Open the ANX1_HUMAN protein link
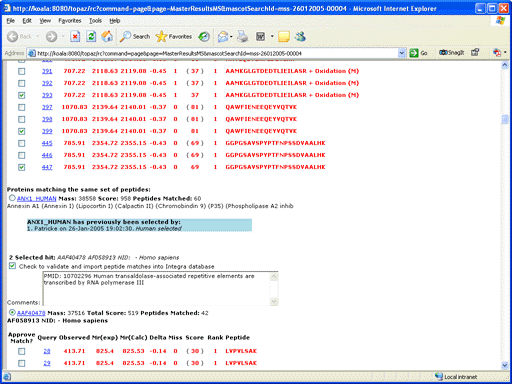The width and height of the screenshot is (512, 384). click(x=37, y=199)
